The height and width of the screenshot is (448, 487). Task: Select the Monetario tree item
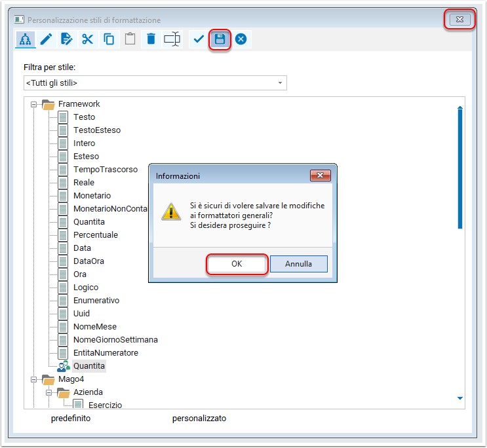pyautogui.click(x=92, y=196)
